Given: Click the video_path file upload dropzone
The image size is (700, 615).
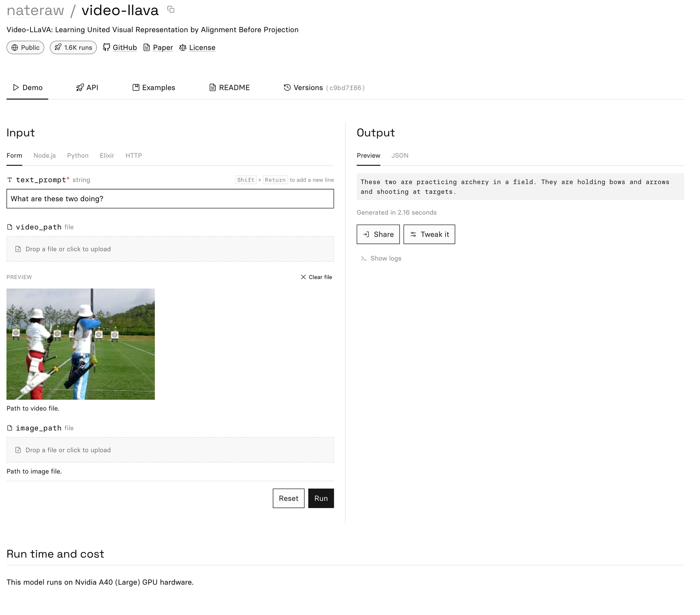Looking at the screenshot, I should tap(170, 249).
